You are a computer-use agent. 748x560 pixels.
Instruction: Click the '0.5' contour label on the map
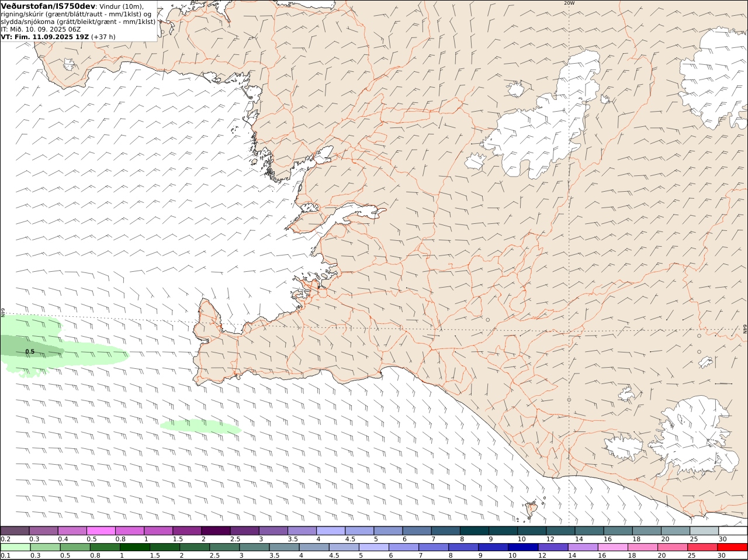[30, 351]
